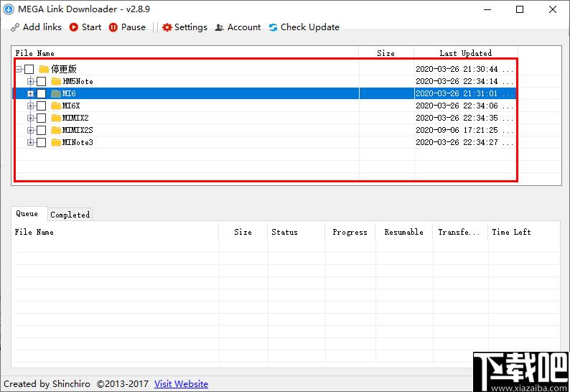Click the Transfe... column header

(459, 232)
